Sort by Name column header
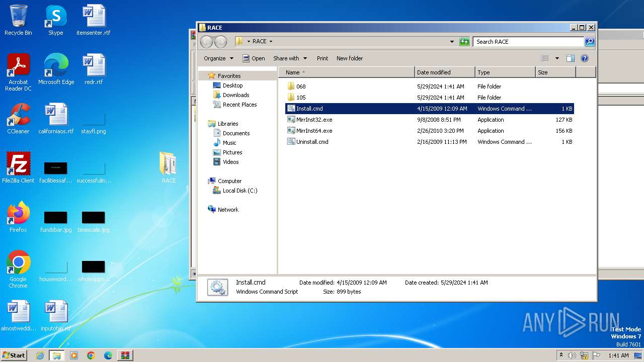This screenshot has width=644, height=362. tap(347, 72)
